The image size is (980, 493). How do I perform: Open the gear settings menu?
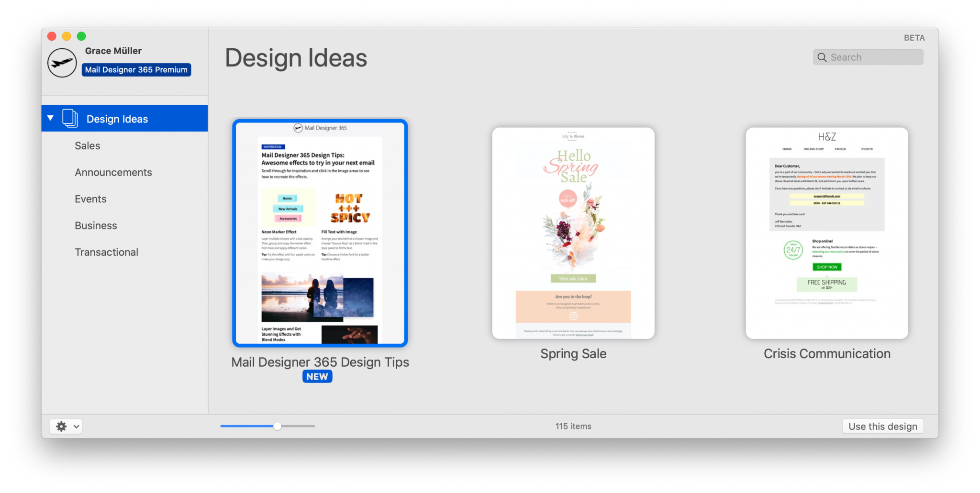pos(62,426)
